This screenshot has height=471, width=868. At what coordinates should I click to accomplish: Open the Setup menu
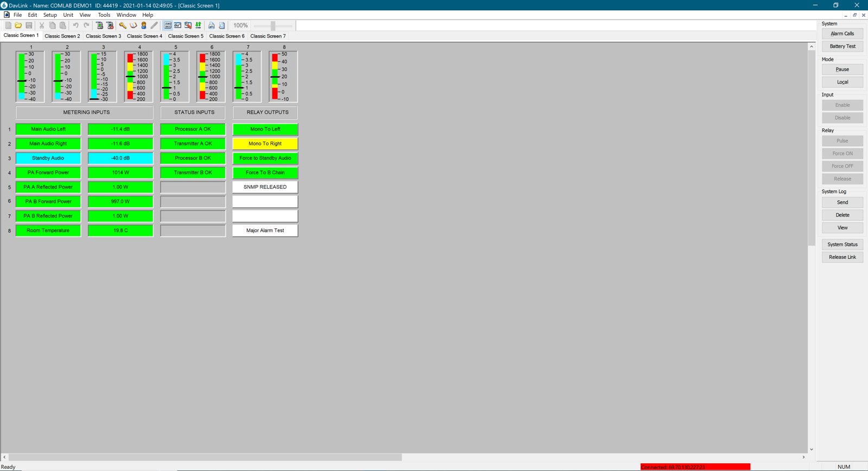[x=50, y=15]
